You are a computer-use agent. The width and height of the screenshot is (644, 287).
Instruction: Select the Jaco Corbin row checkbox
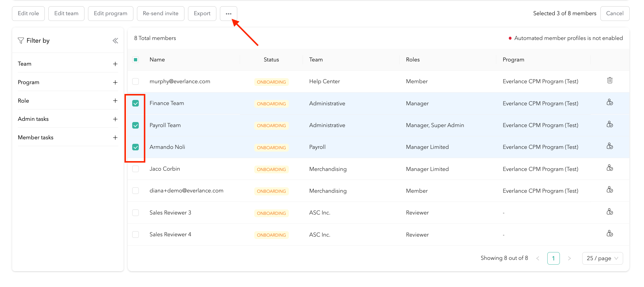(135, 169)
